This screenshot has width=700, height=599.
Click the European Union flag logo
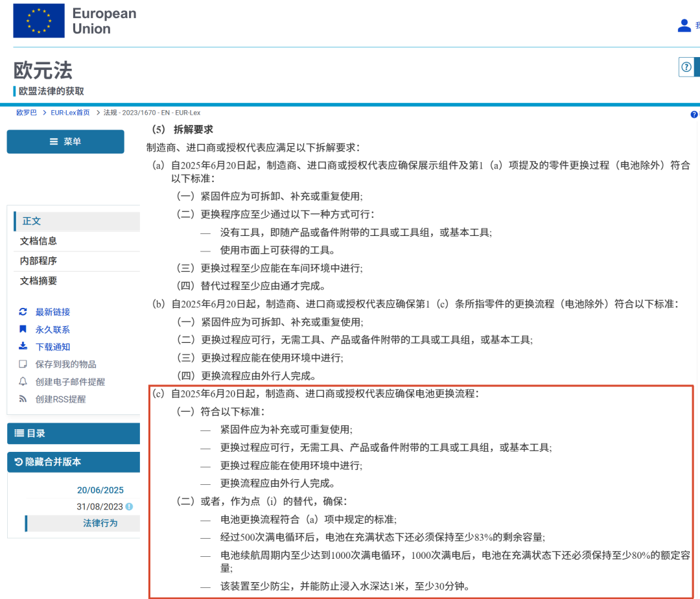[x=38, y=20]
